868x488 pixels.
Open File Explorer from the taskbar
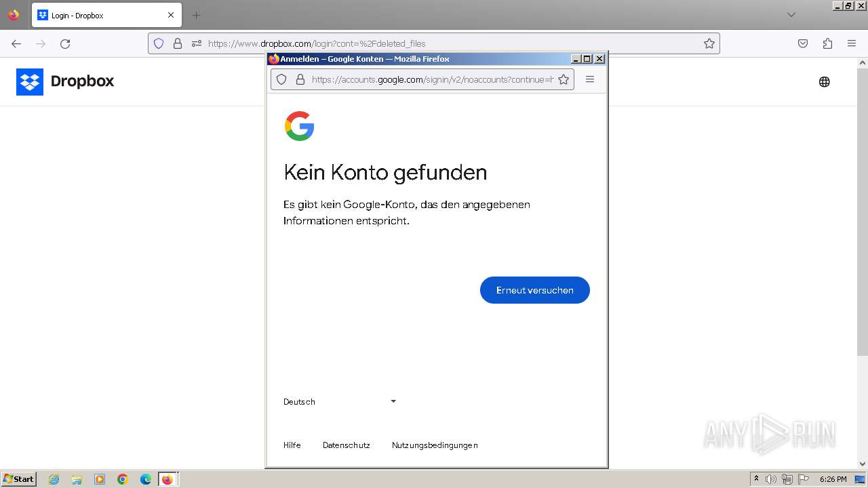pos(77,479)
